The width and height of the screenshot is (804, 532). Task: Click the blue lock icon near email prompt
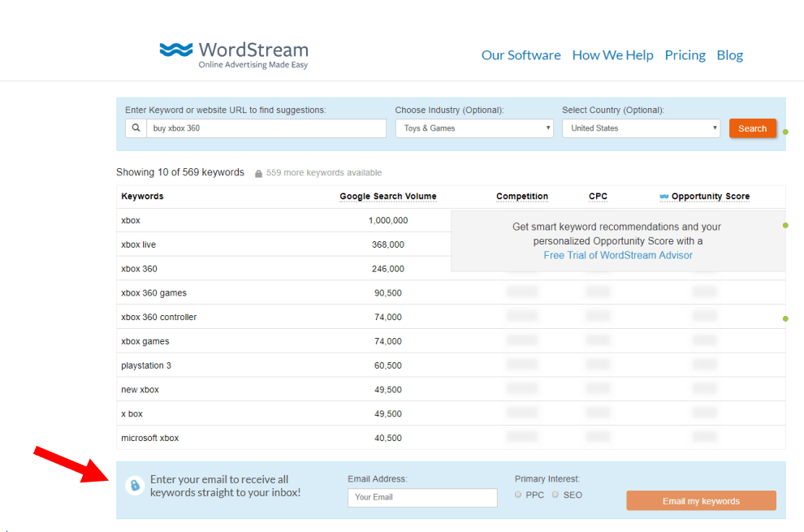[x=135, y=486]
